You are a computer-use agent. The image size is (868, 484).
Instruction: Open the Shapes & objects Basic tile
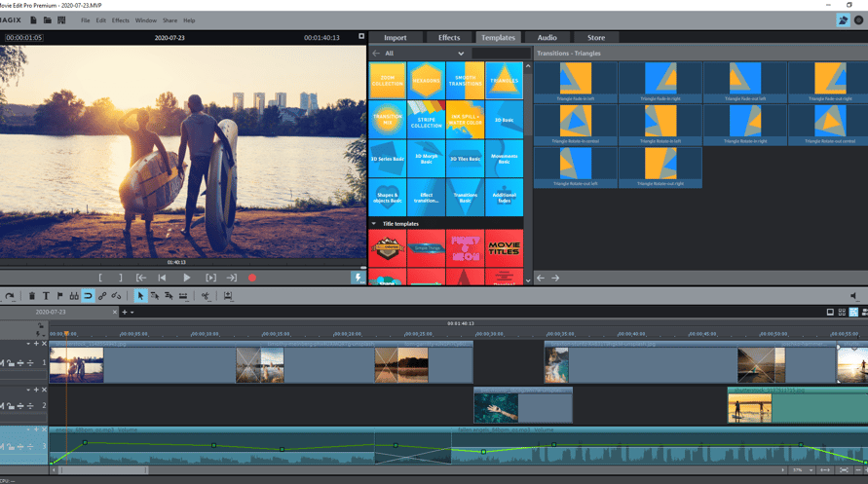pyautogui.click(x=388, y=198)
